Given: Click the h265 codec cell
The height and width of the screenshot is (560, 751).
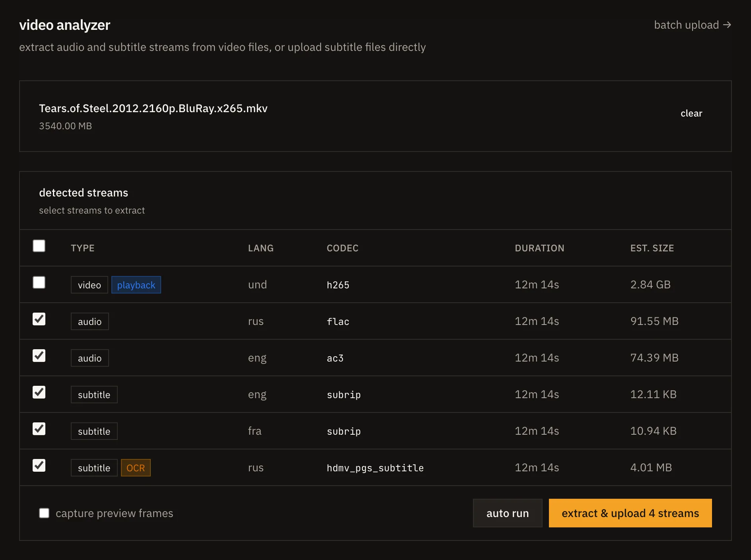Looking at the screenshot, I should click(338, 285).
